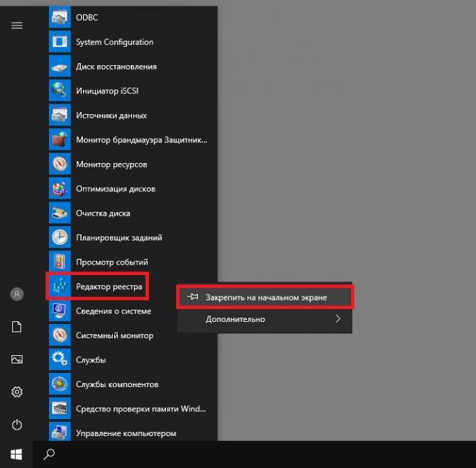The width and height of the screenshot is (476, 468).
Task: Click the Очистка диска label
Action: pyautogui.click(x=103, y=213)
